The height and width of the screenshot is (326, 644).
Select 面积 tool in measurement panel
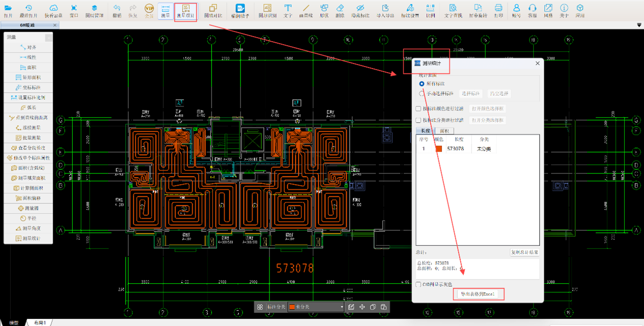point(28,67)
